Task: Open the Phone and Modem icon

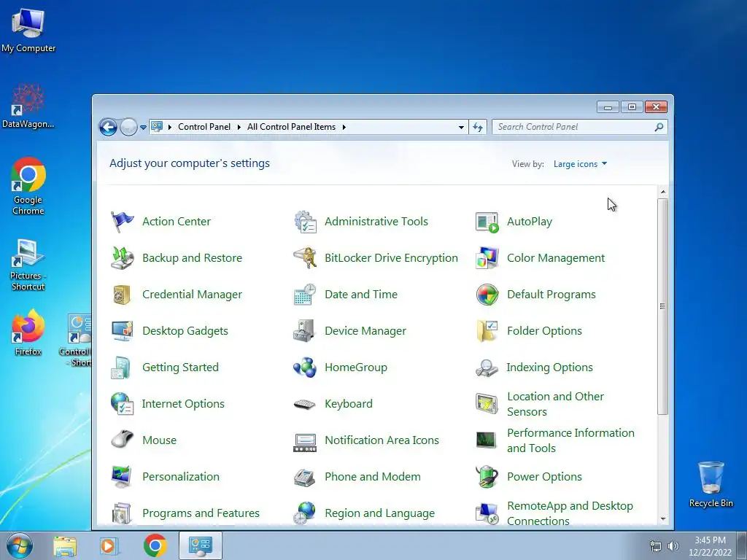Action: pos(305,477)
